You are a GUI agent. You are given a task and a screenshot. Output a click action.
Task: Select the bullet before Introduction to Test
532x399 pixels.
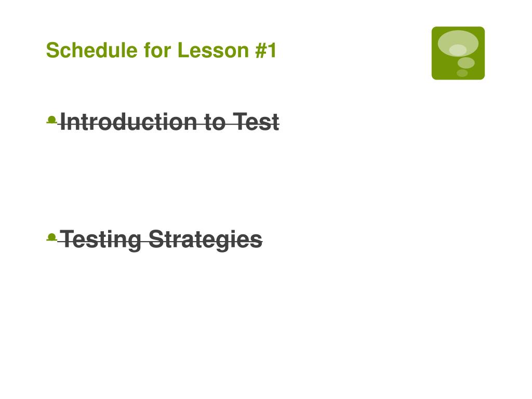tap(51, 120)
